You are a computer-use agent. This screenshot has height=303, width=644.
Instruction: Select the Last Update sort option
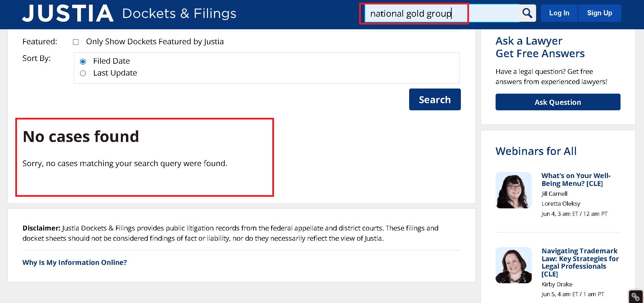pyautogui.click(x=83, y=73)
